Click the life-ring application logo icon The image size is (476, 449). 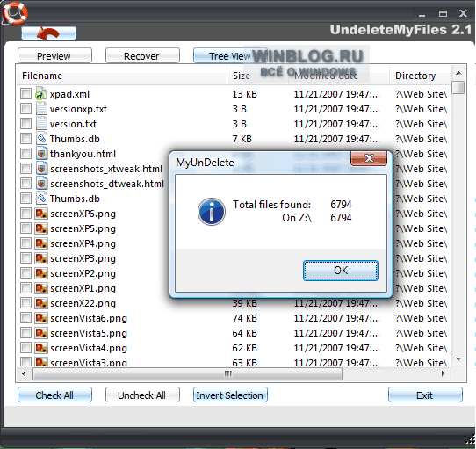[x=15, y=13]
